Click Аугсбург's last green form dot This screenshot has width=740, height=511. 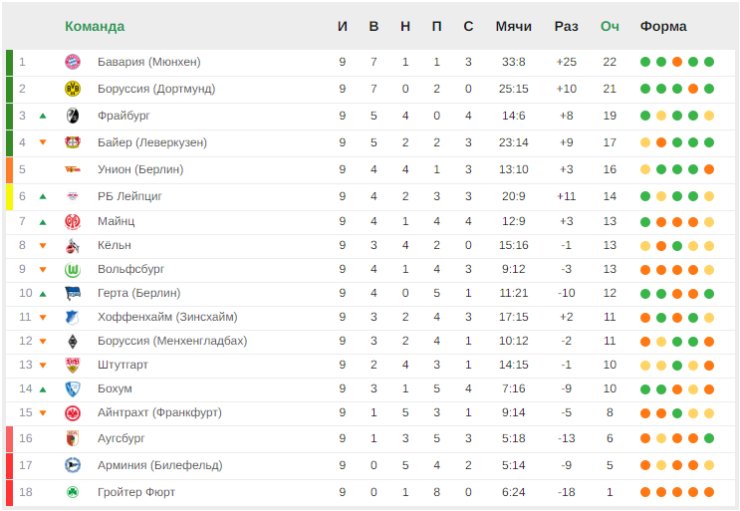coord(709,438)
